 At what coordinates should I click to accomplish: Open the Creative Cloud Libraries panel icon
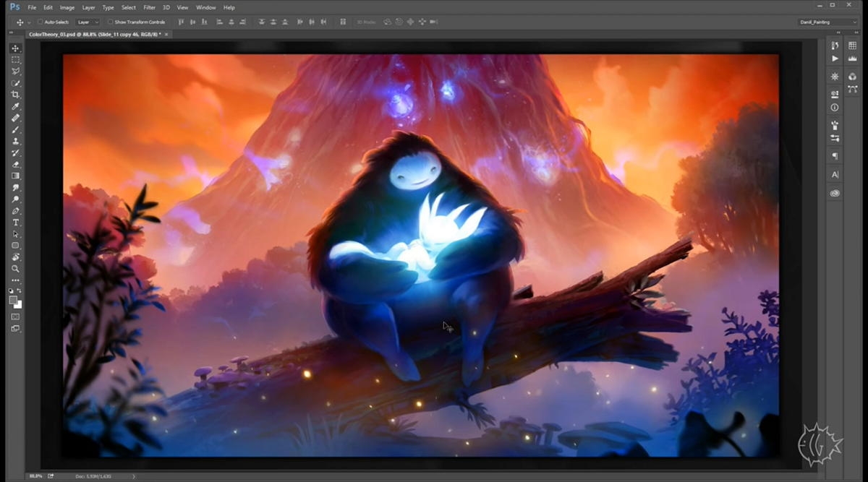pyautogui.click(x=835, y=193)
